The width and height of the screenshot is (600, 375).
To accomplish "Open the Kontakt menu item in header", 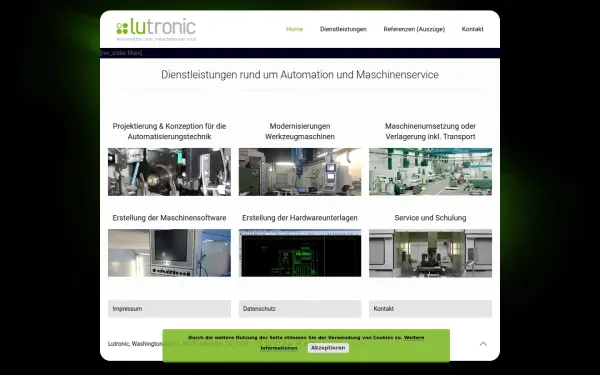I will [472, 29].
